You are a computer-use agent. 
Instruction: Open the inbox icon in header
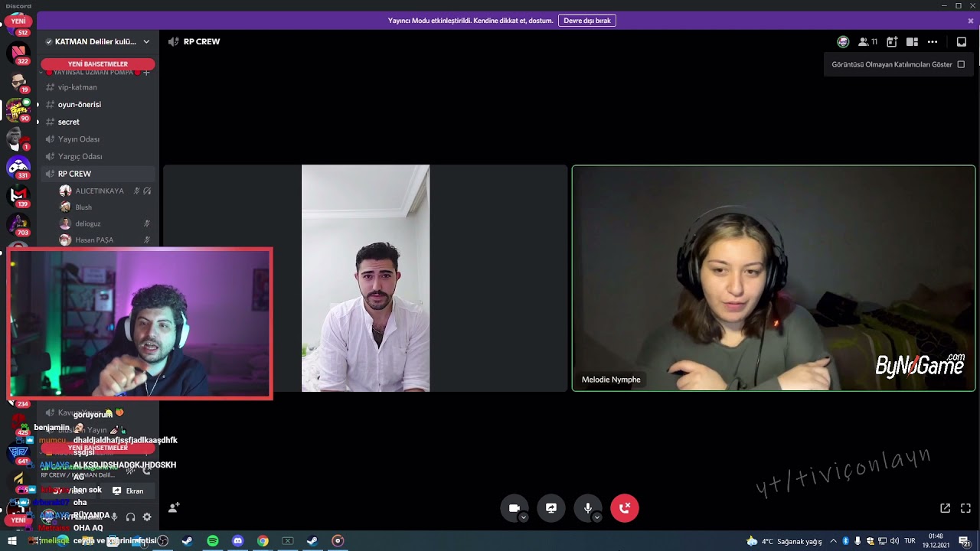[x=962, y=42]
